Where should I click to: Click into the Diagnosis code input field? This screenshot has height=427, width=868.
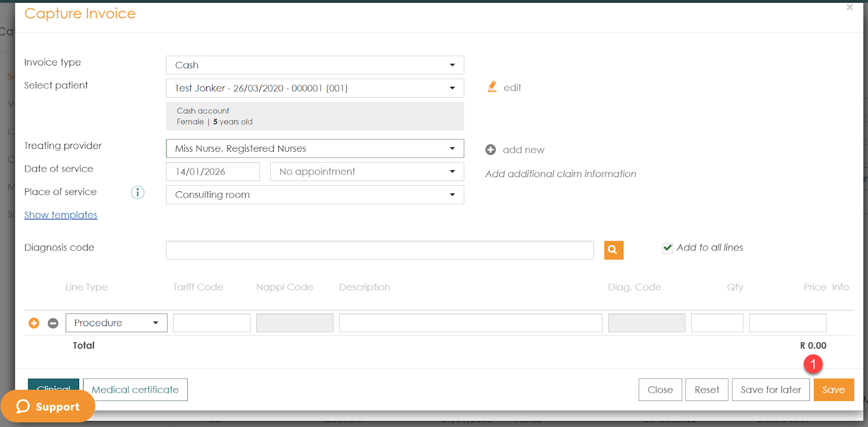coord(380,250)
